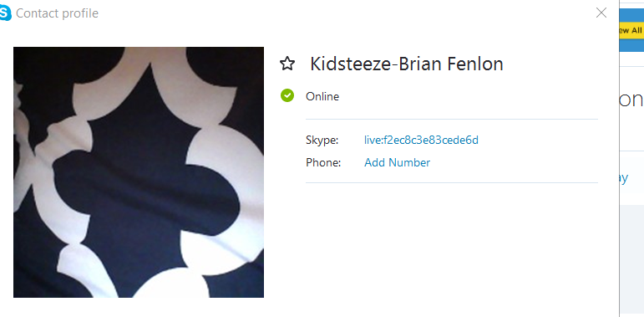Close the Contact profile window
The height and width of the screenshot is (317, 644).
click(x=601, y=13)
